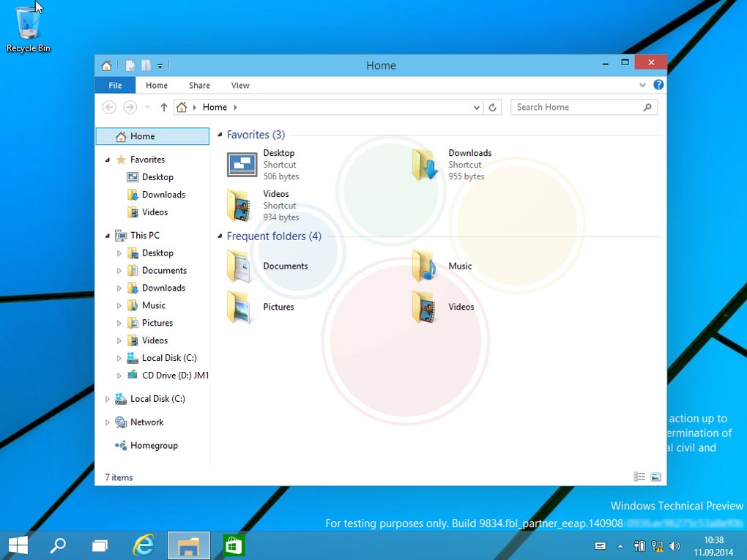747x560 pixels.
Task: Switch to details view in status bar
Action: point(639,477)
